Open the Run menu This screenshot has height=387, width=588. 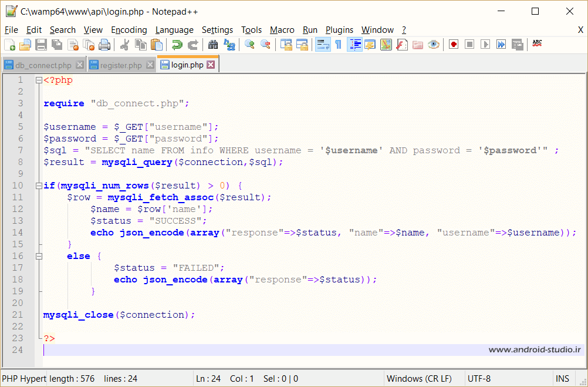pos(310,30)
